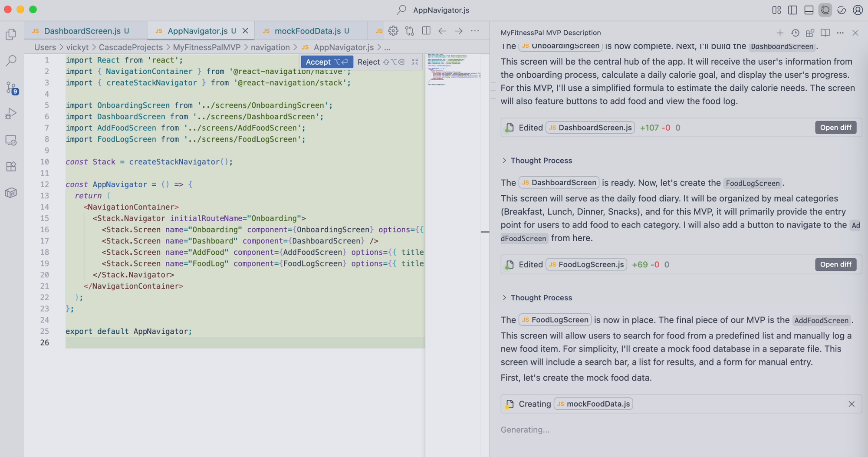Image resolution: width=868 pixels, height=457 pixels.
Task: Close the AppNavigator.js tab
Action: click(245, 31)
